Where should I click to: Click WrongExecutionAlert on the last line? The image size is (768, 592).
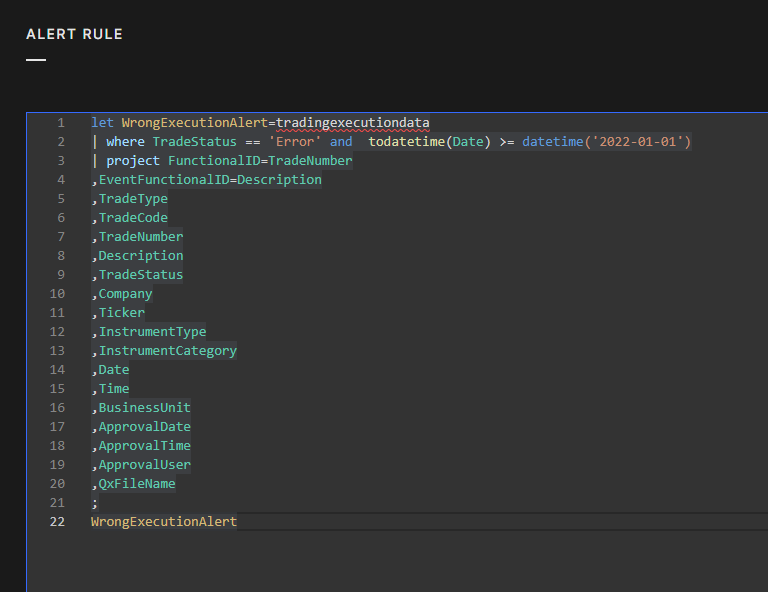point(164,522)
